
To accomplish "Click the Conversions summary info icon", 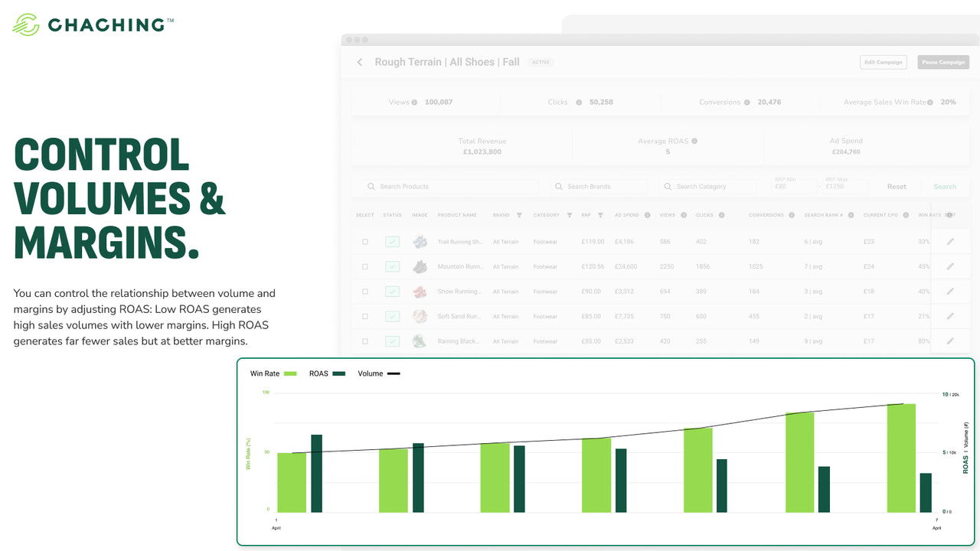I will 747,103.
